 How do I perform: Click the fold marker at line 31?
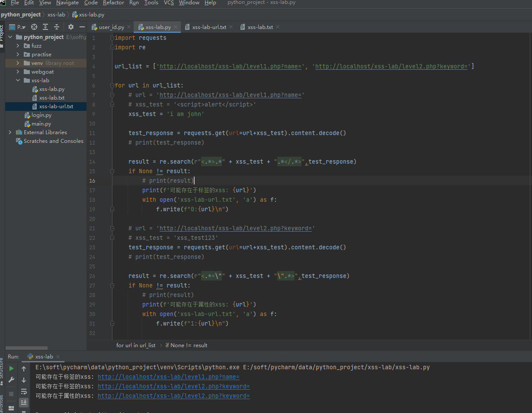112,323
